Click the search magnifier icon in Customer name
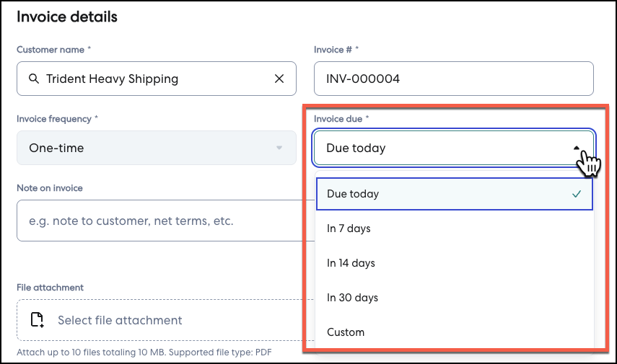The height and width of the screenshot is (364, 617). click(x=33, y=79)
